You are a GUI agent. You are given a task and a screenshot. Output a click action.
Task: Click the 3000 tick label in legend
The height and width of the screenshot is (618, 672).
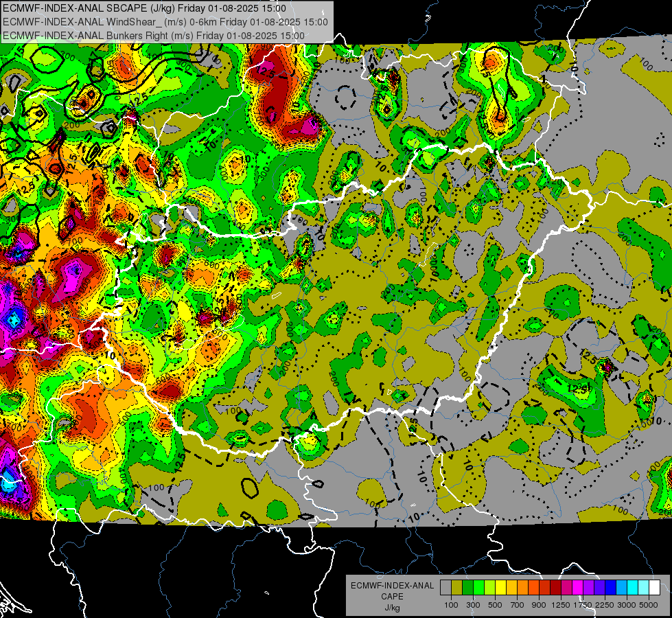pos(627,605)
